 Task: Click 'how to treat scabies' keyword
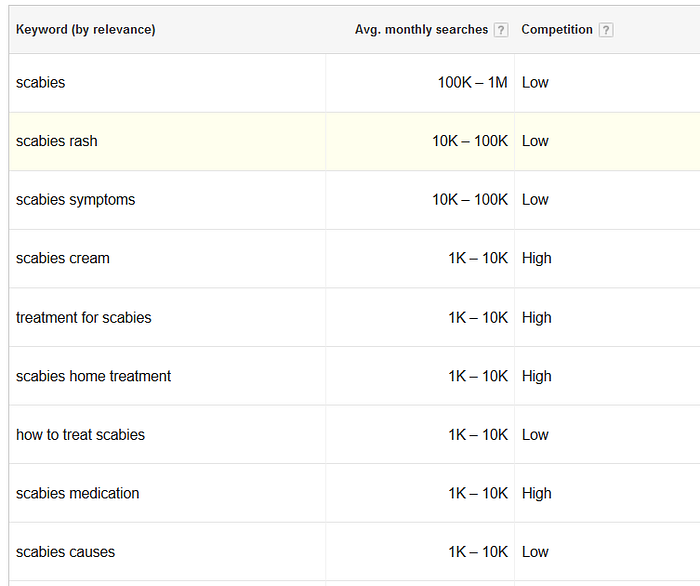[x=80, y=435]
